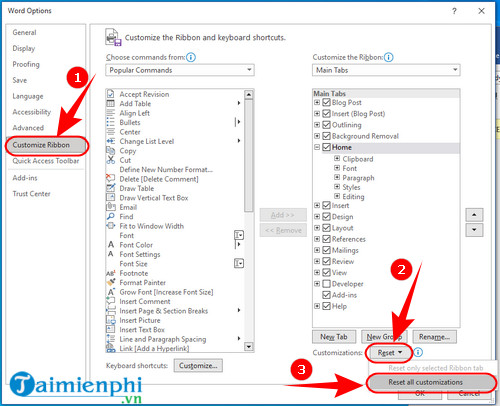500x406 pixels.
Task: Choose Reset all customizations
Action: tap(431, 382)
